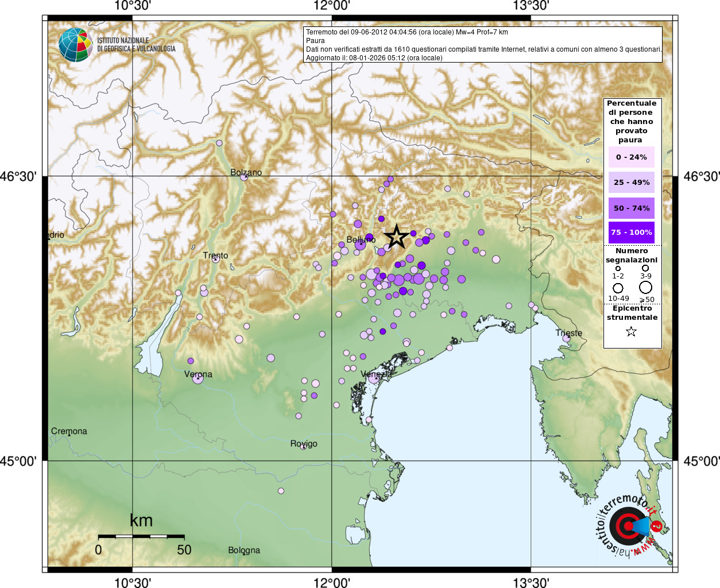Click the Belluno city label

(x=361, y=239)
